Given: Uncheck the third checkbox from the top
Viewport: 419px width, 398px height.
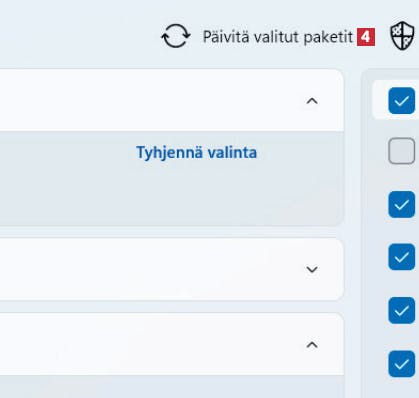Looking at the screenshot, I should [402, 204].
